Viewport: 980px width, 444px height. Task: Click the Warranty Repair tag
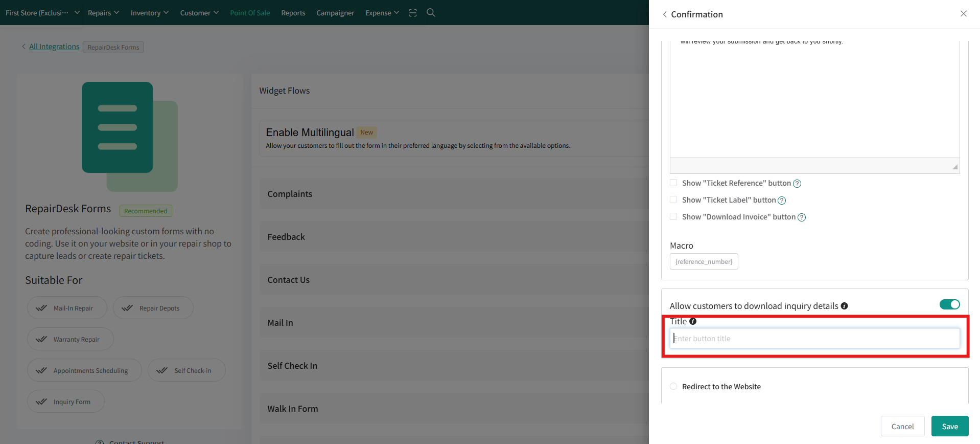(x=70, y=339)
